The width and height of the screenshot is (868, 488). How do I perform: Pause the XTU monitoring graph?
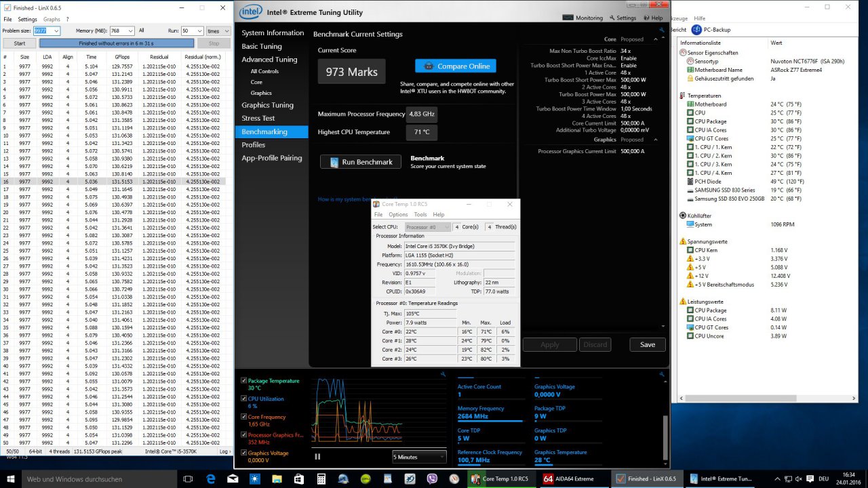tap(317, 457)
